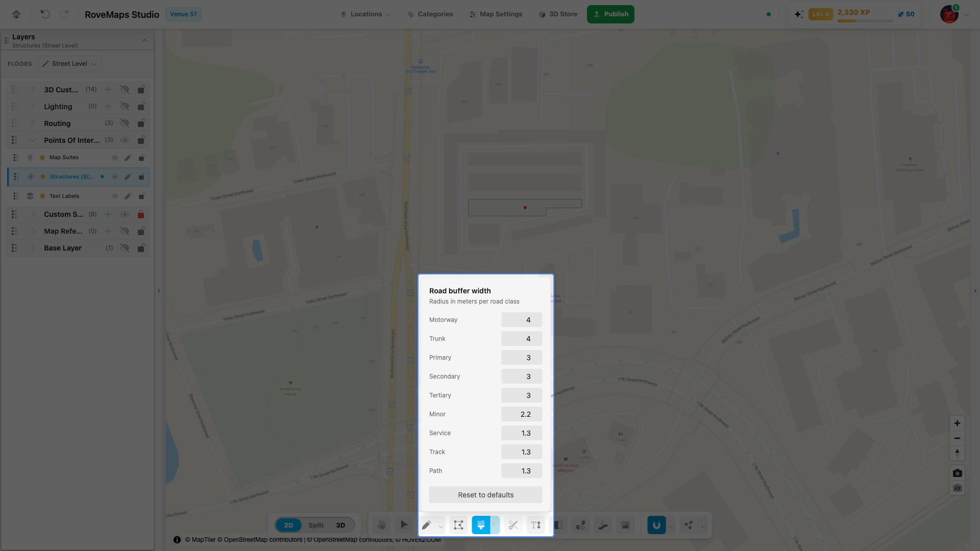Open the Categories menu

pyautogui.click(x=430, y=14)
